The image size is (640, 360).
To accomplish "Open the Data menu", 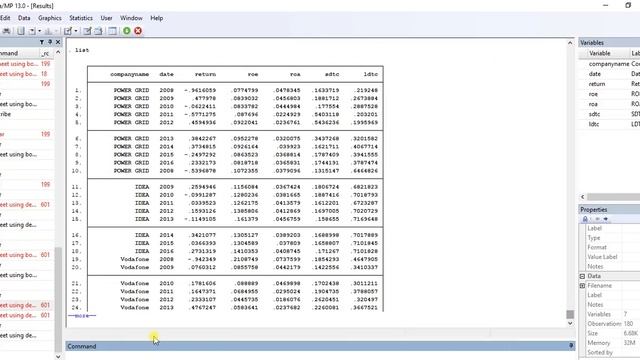I will (x=24, y=18).
